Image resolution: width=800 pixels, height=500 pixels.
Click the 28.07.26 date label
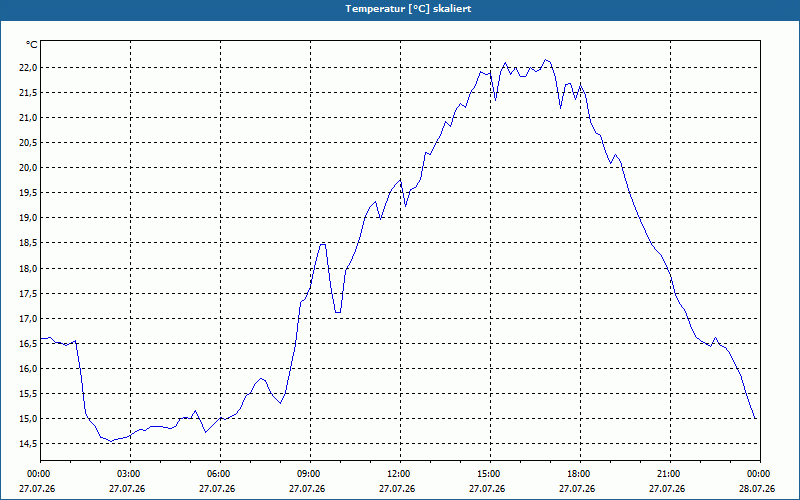click(x=757, y=489)
